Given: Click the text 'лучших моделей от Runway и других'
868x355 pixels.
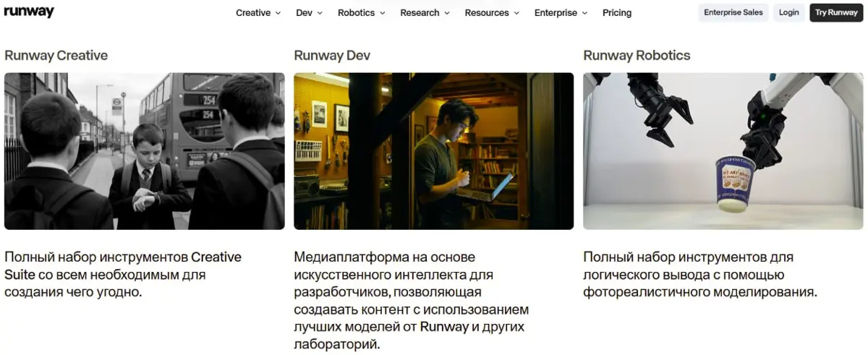Looking at the screenshot, I should tap(409, 327).
